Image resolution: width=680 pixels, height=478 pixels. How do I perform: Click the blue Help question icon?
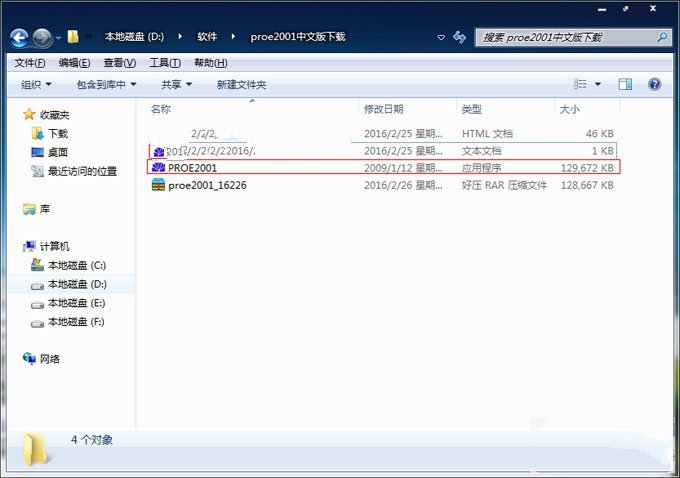pos(654,84)
